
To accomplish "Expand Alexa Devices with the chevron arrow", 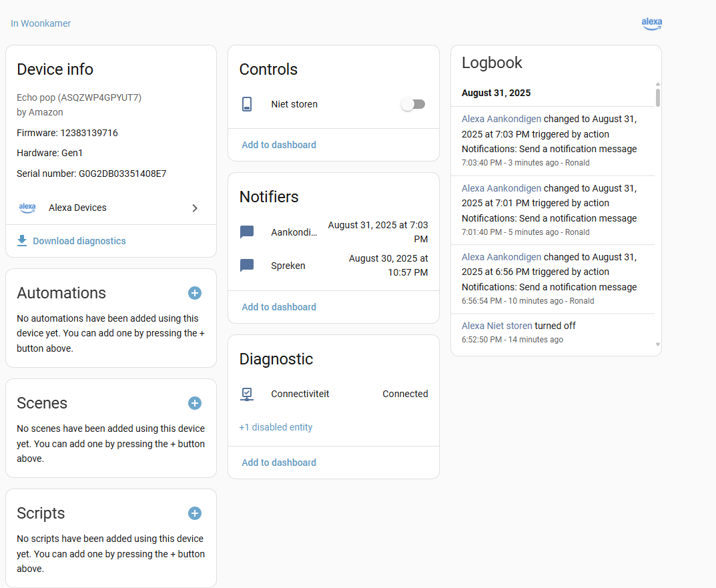I will tap(195, 208).
